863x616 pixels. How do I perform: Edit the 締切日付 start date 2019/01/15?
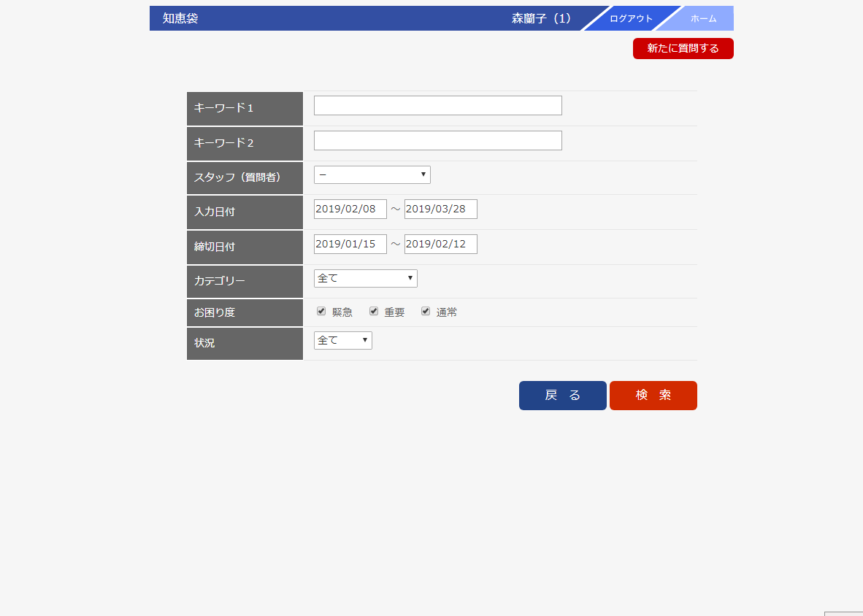350,245
